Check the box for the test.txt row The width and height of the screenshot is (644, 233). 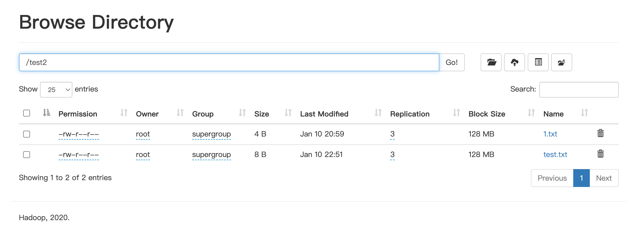[27, 155]
